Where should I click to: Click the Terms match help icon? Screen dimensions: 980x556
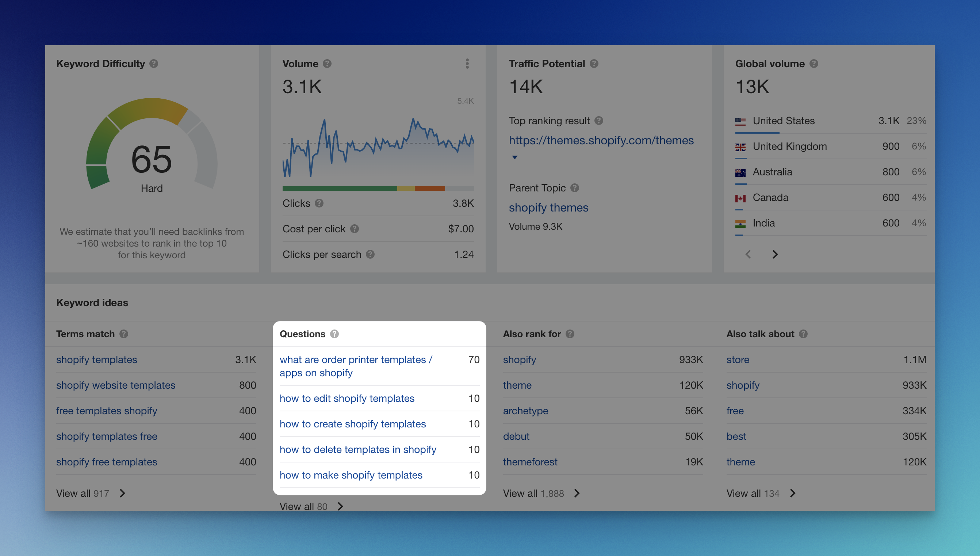[x=124, y=334]
